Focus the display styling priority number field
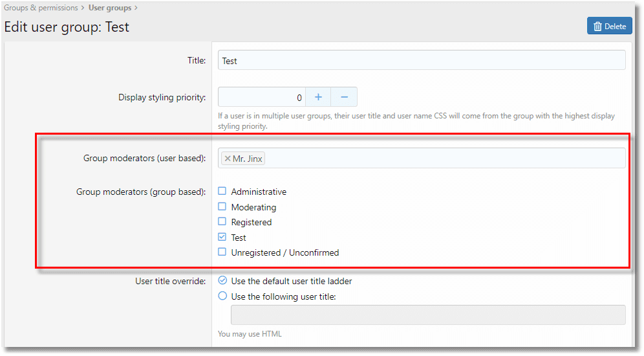The width and height of the screenshot is (644, 356). coord(261,97)
